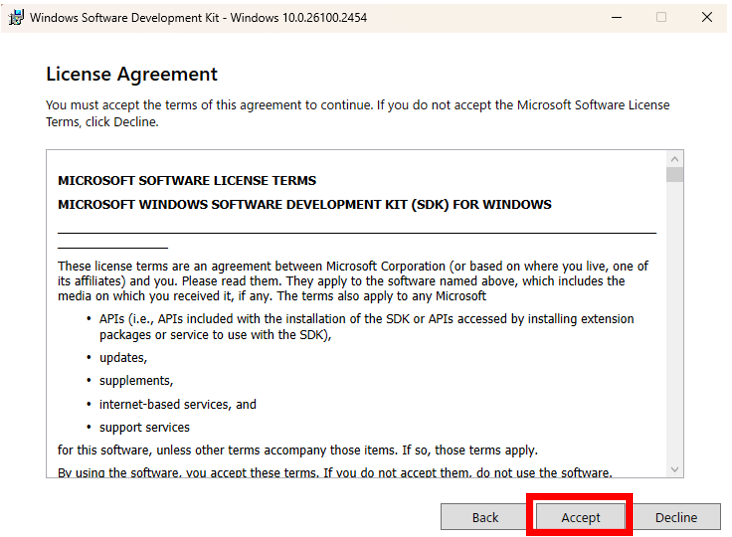
Task: Click the MICROSOFT SOFTWARE LICENSE TERMS title
Action: [186, 181]
